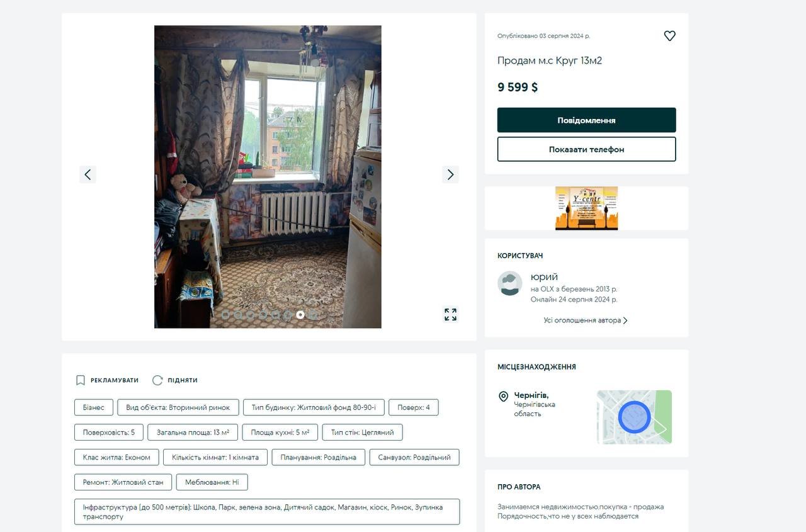
Task: Open the location map preview
Action: [x=634, y=417]
